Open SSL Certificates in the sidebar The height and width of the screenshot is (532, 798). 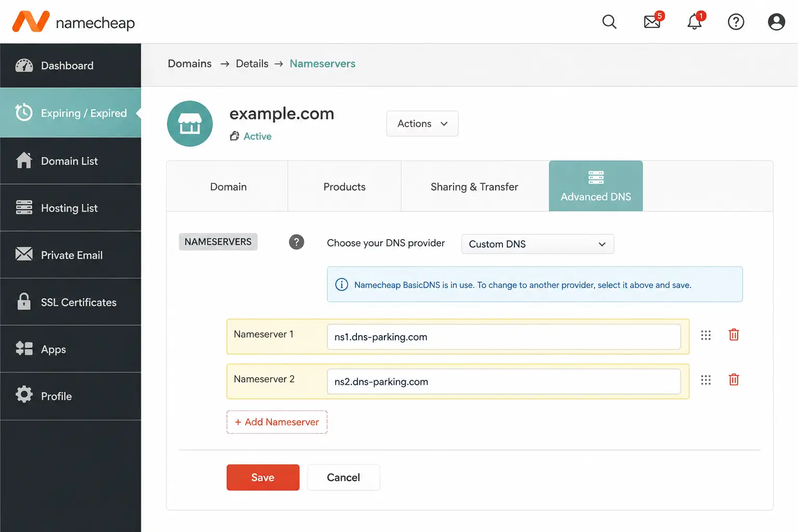tap(71, 302)
